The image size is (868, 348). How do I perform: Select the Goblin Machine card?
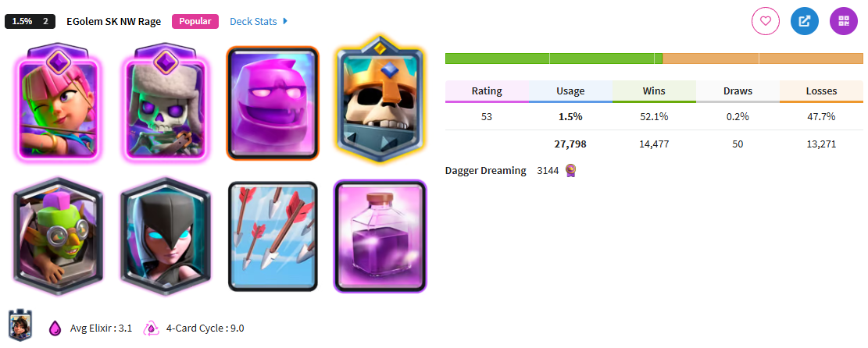click(x=58, y=236)
